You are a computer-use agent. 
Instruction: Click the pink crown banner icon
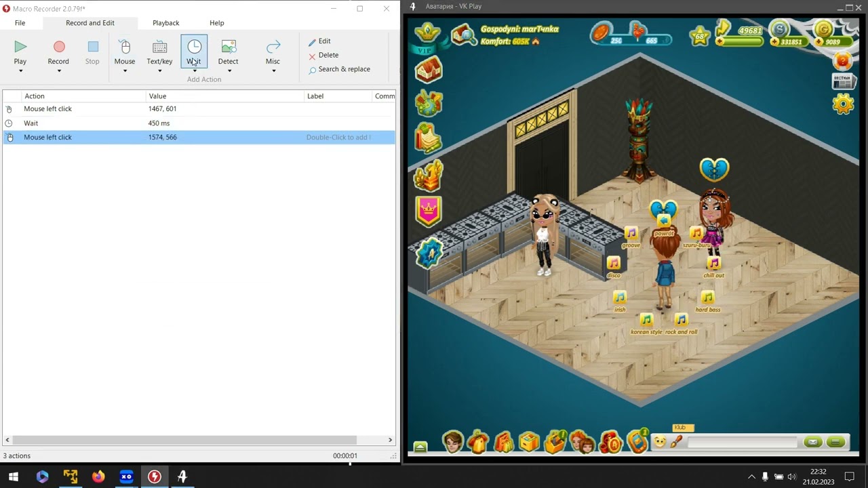pyautogui.click(x=429, y=211)
